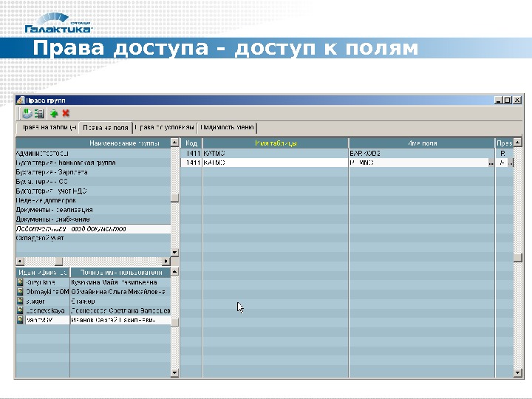The image size is (532, 399).
Task: Open ellipsis picker in highlighted field name cell
Action: point(491,163)
